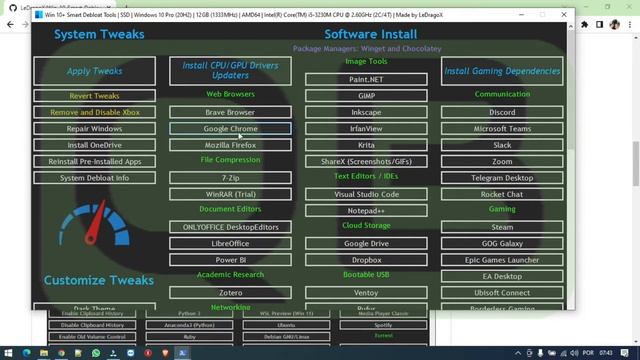Image resolution: width=640 pixels, height=360 pixels.
Task: Install Rocket Chat
Action: 502,194
